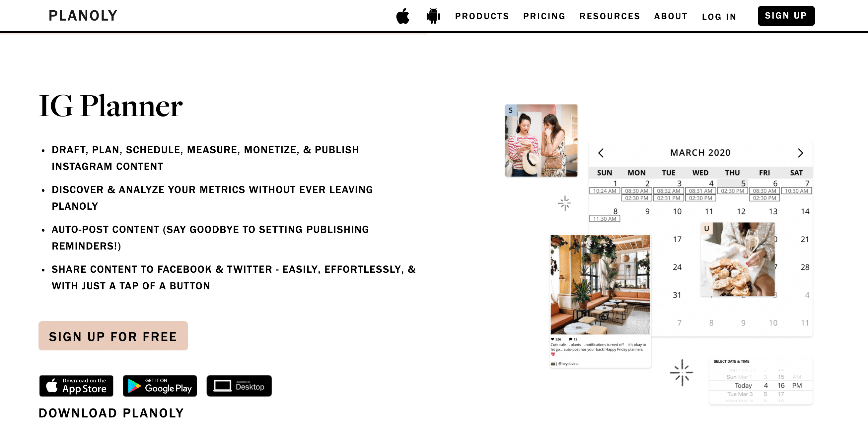Image resolution: width=868 pixels, height=442 pixels.
Task: Open the PRODUCTS menu item
Action: (482, 16)
